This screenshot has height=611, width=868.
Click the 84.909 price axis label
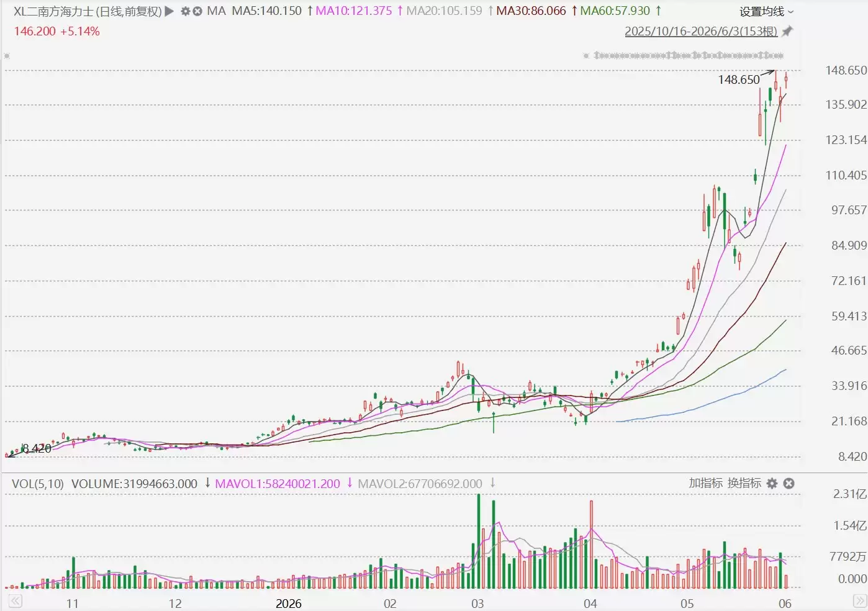coord(849,245)
